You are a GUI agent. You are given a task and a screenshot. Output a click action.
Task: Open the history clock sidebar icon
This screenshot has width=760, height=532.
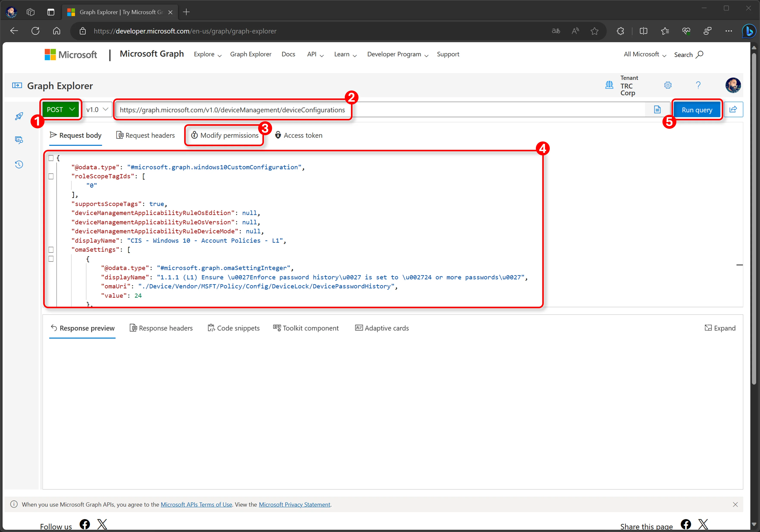(19, 164)
